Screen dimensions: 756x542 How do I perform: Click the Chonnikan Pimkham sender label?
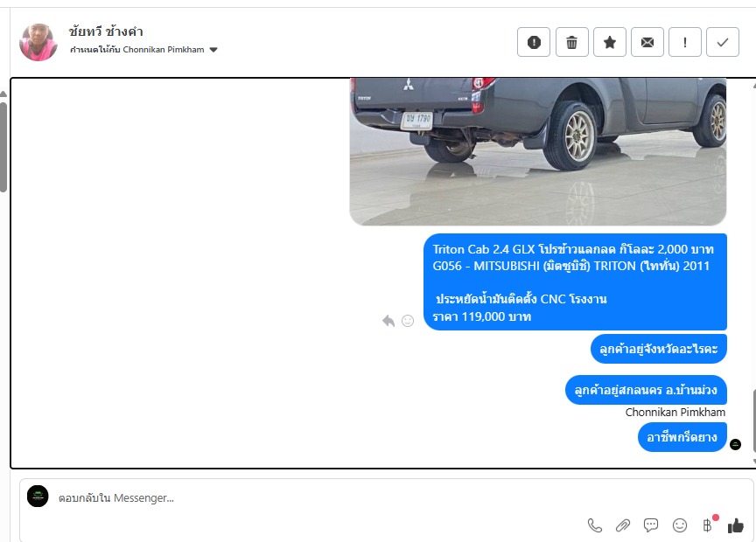tap(675, 413)
